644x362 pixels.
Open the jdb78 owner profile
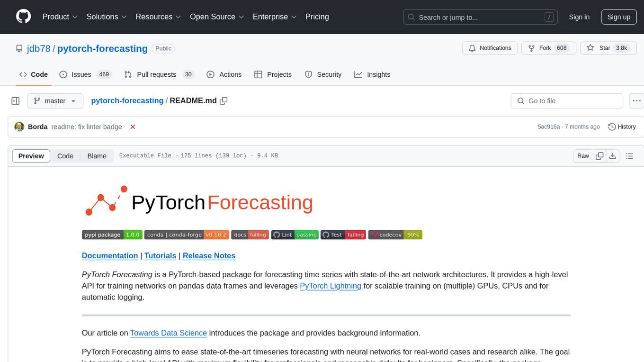click(39, 48)
